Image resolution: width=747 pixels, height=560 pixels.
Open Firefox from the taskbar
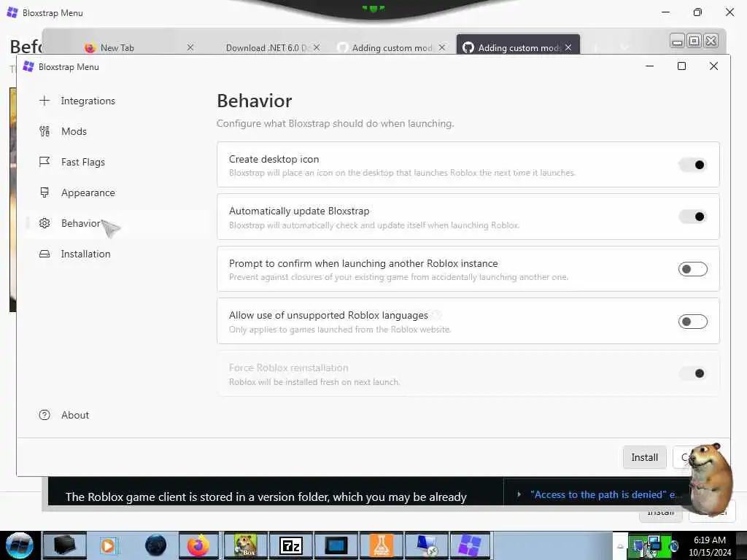[x=198, y=545]
